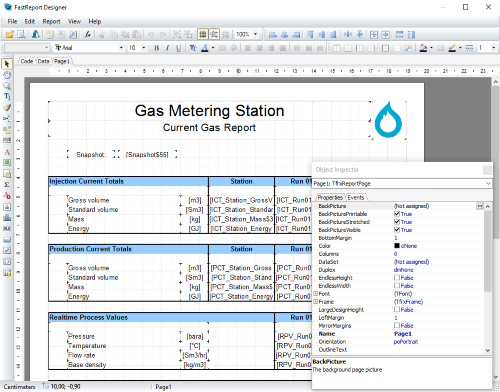
Task: Activate the zoom magnifier tool
Action: click(x=7, y=86)
